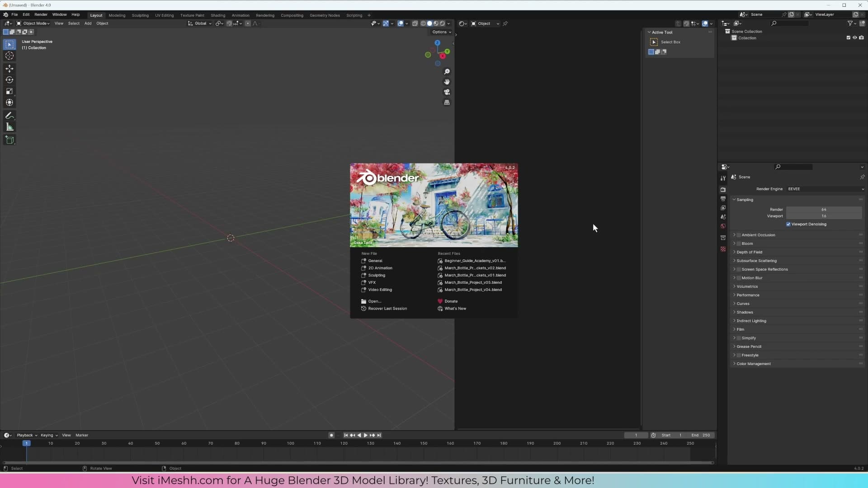Click the Outliner search field
The width and height of the screenshot is (868, 488).
click(x=789, y=23)
